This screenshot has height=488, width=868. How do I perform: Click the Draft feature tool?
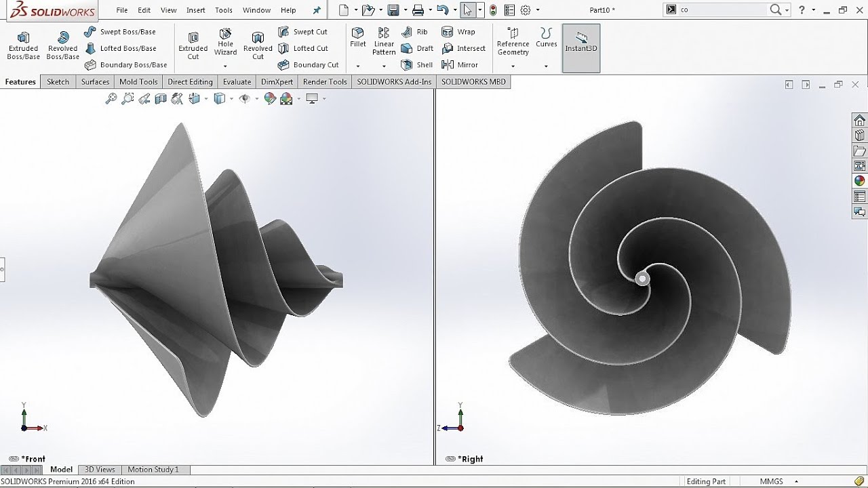417,48
